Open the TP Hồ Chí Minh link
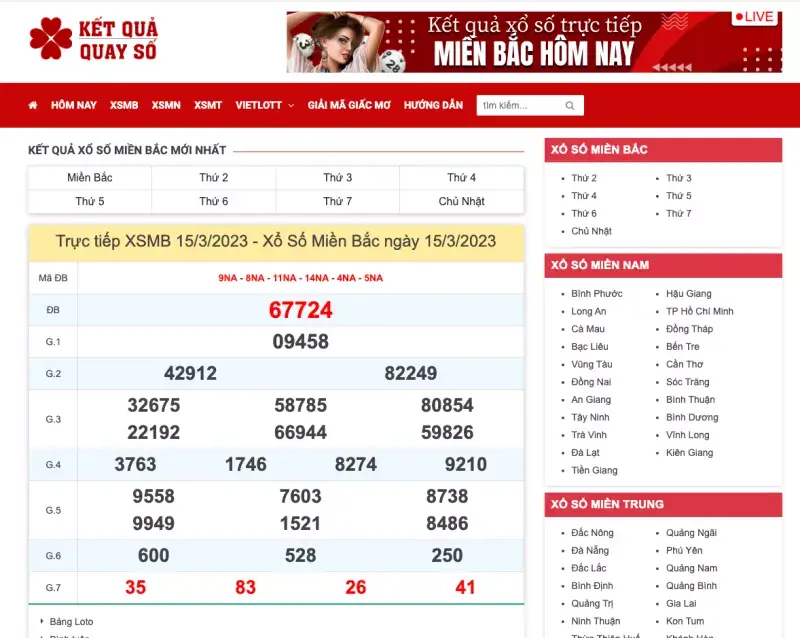 tap(699, 311)
